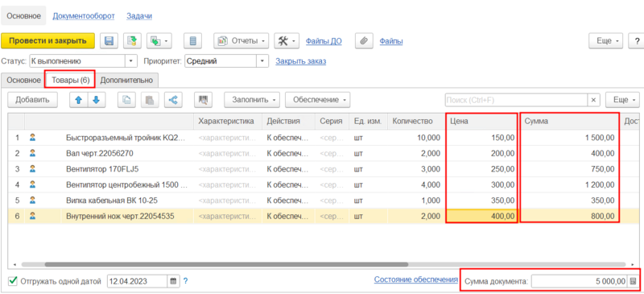Click question mark next to date field
This screenshot has width=644, height=294.
(x=185, y=281)
